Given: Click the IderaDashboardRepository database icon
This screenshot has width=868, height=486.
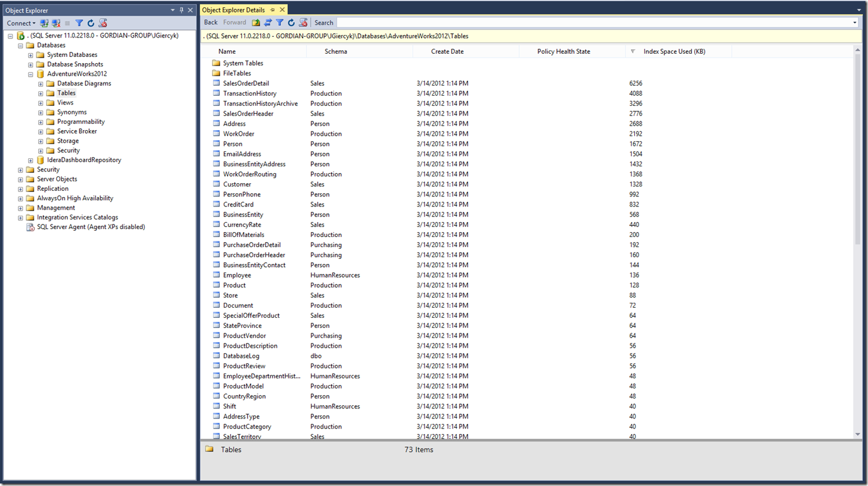Looking at the screenshot, I should 41,160.
